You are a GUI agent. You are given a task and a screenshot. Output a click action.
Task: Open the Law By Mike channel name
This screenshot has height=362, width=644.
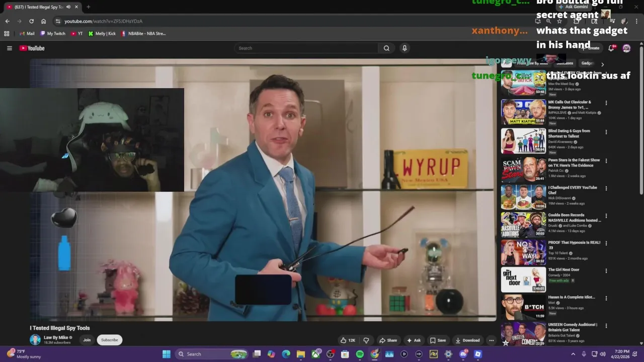(x=56, y=337)
